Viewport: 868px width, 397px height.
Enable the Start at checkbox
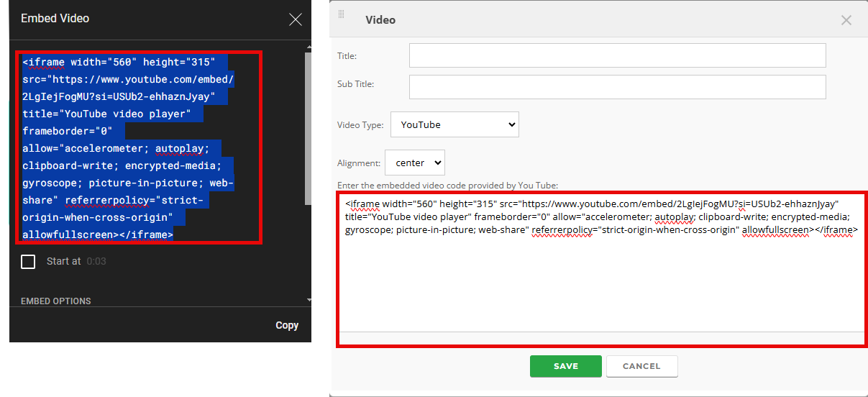pyautogui.click(x=28, y=262)
